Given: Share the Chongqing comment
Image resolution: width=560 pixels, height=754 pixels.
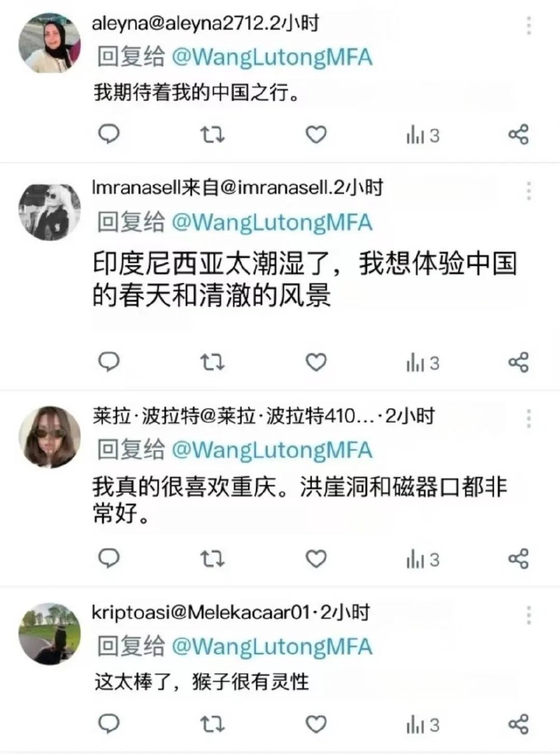Looking at the screenshot, I should [518, 559].
